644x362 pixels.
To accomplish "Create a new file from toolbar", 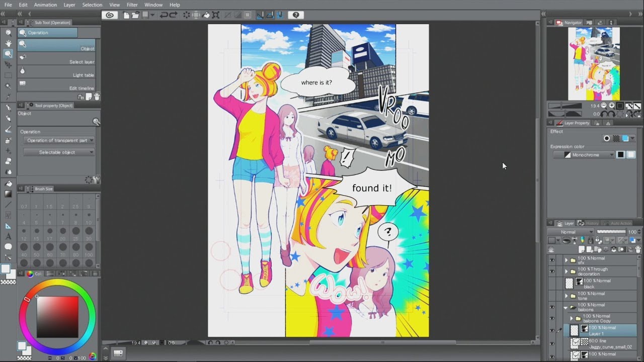I will point(127,15).
